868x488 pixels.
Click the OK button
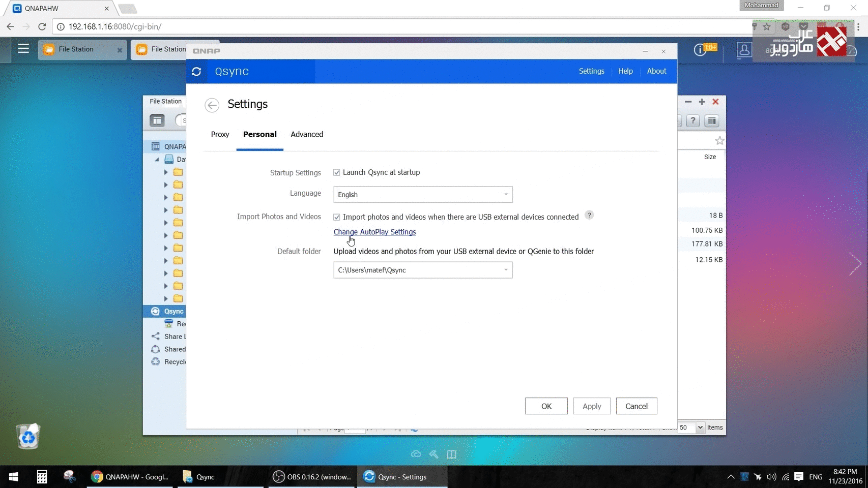(546, 406)
